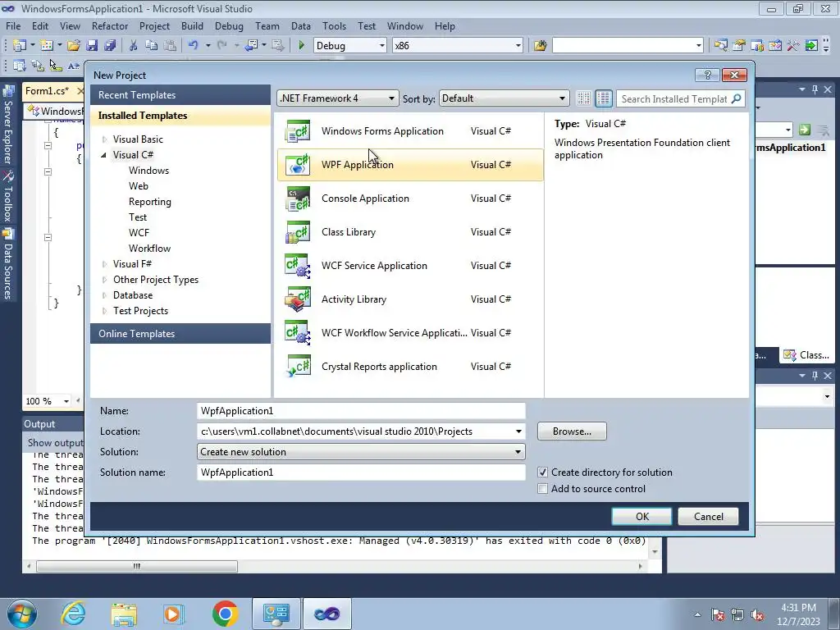The height and width of the screenshot is (630, 840).
Task: Collapse the Visual C# tree node
Action: 104,155
